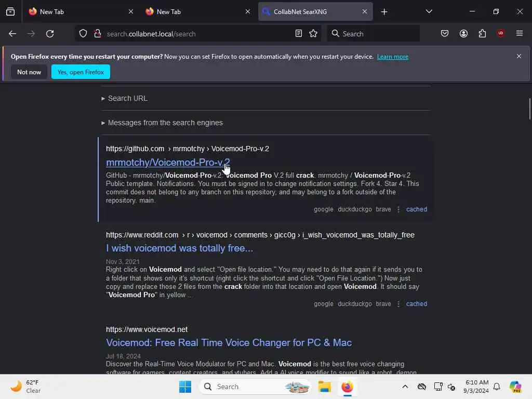Screen dimensions: 532x399
Task: Click the Nov 3, 2021 result date
Action: click(x=123, y=262)
